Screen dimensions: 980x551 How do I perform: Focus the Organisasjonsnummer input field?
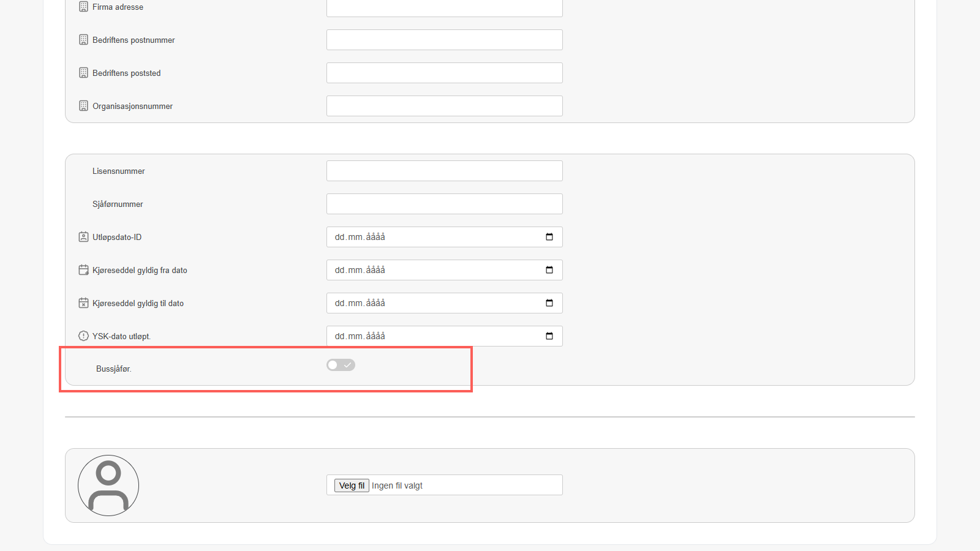445,106
